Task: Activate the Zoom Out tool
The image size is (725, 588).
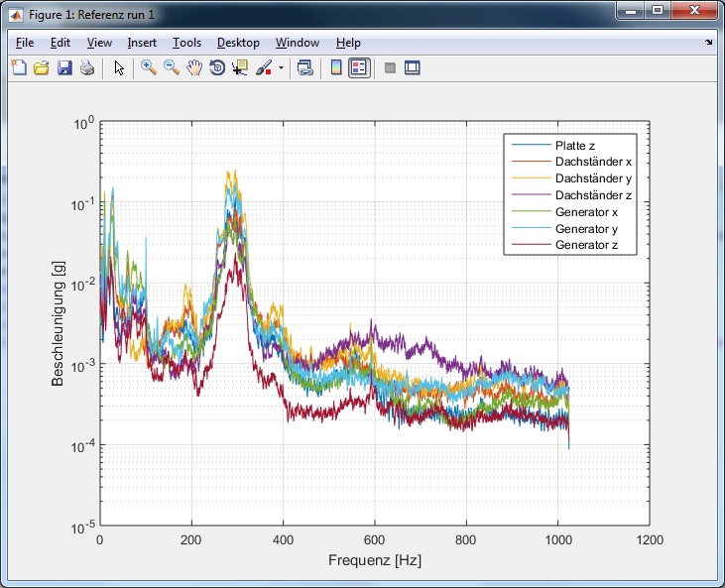Action: (x=172, y=68)
